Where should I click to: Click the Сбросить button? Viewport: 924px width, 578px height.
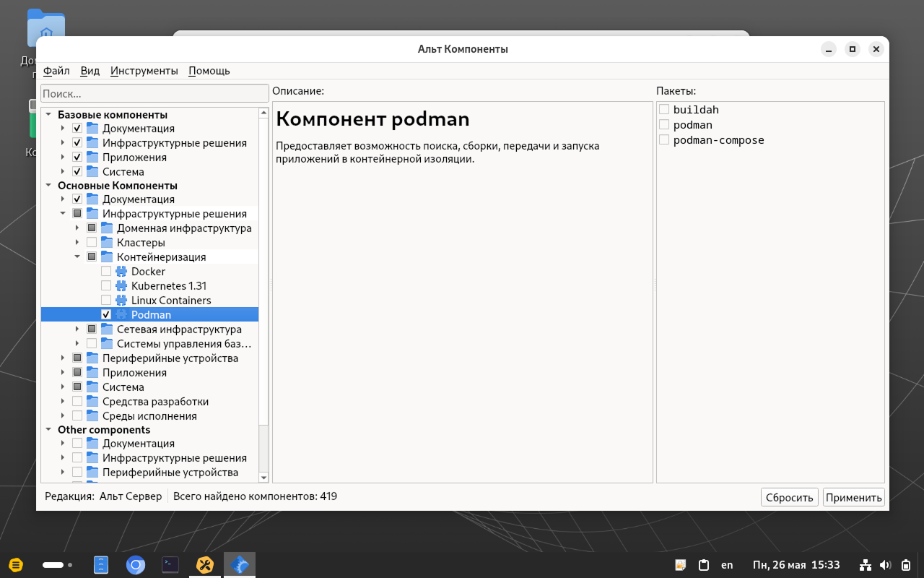[790, 497]
